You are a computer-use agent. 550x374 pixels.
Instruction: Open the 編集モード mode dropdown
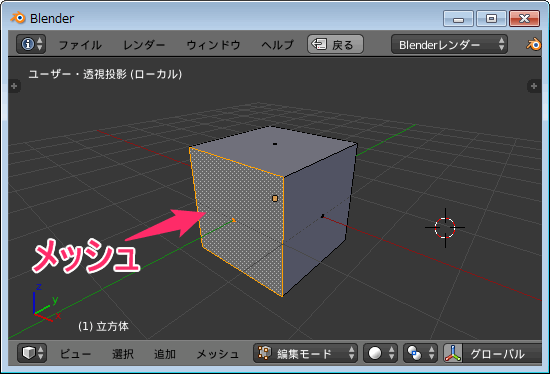click(306, 353)
